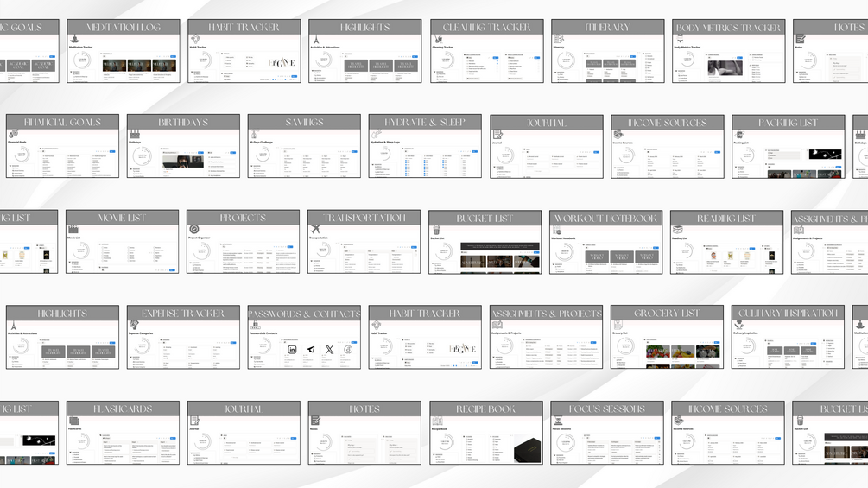Viewport: 868px width, 488px height.
Task: Click the clapperboard page icon on Movie List
Action: [x=73, y=229]
